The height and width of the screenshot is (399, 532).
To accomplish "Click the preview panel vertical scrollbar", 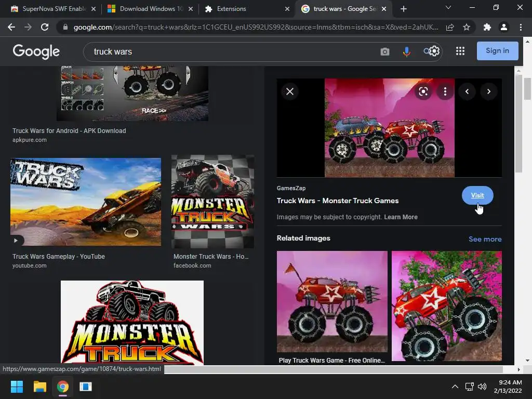I will click(518, 124).
